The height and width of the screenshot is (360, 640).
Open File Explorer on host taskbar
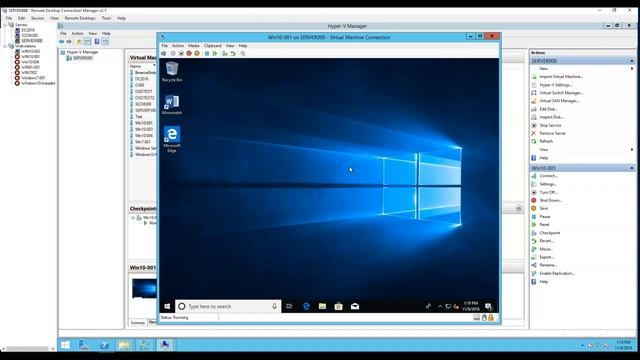124,345
